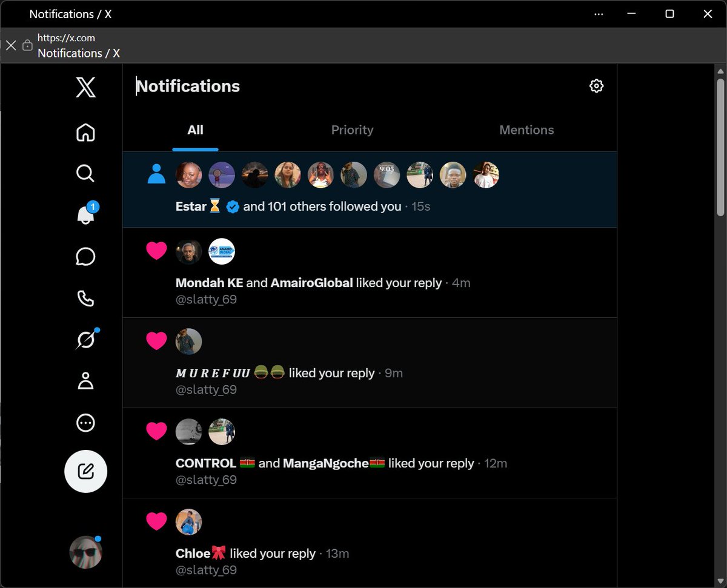Open the window's three-dot menu
This screenshot has width=727, height=588.
599,14
